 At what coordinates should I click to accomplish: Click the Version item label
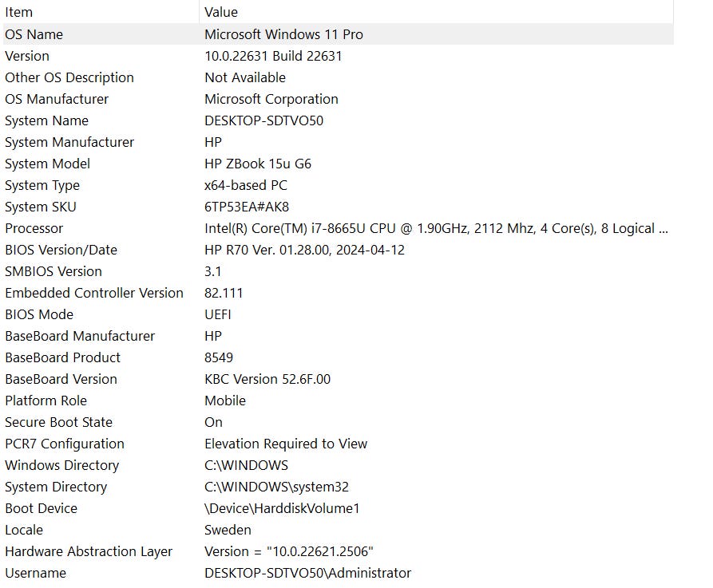[x=27, y=56]
